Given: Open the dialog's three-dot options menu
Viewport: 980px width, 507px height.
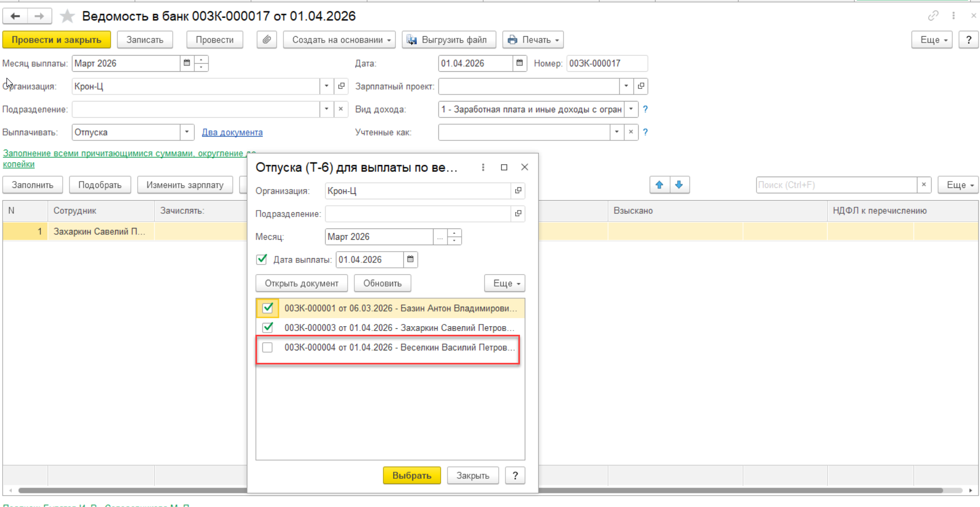Looking at the screenshot, I should point(483,167).
